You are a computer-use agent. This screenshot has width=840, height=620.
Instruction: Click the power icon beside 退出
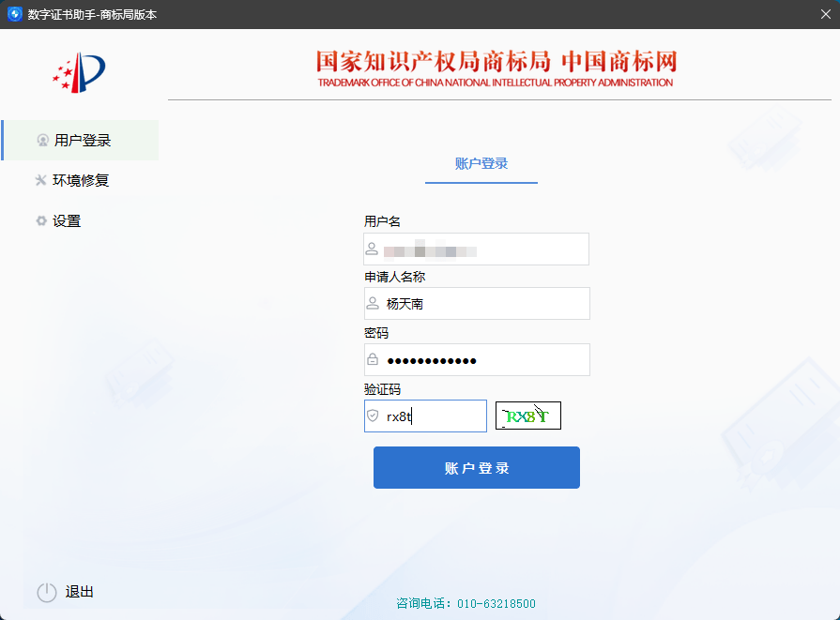point(47,592)
